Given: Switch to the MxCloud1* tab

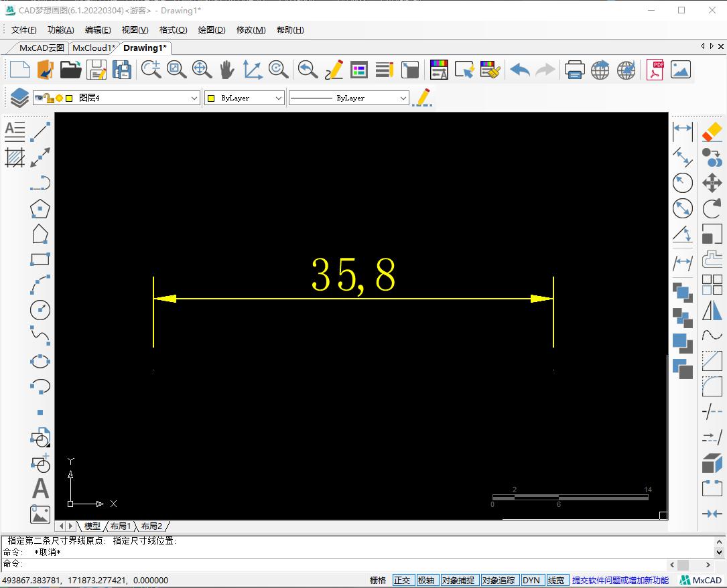Looking at the screenshot, I should tap(94, 48).
